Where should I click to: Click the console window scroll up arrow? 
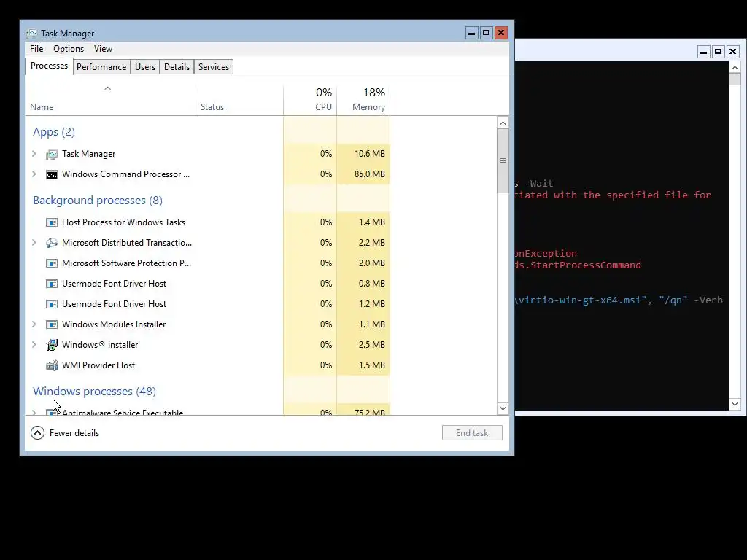coord(735,68)
